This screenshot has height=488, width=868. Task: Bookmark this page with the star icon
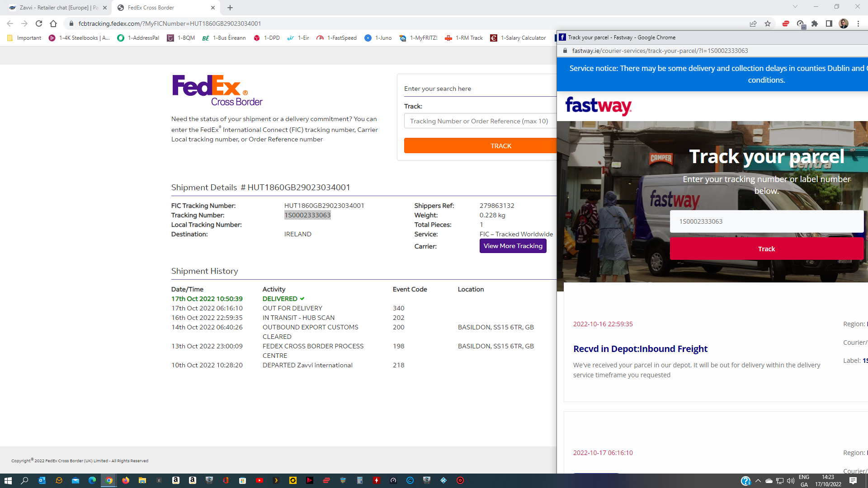pos(768,23)
